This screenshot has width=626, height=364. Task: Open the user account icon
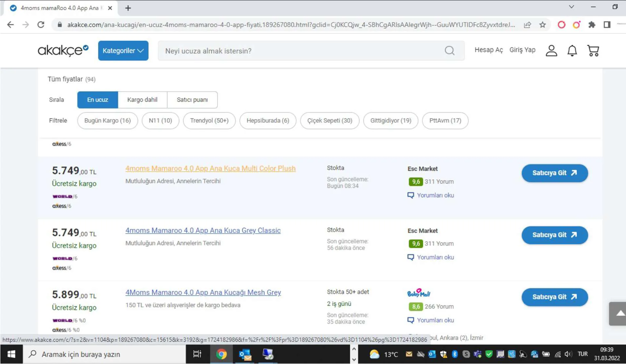tap(551, 50)
